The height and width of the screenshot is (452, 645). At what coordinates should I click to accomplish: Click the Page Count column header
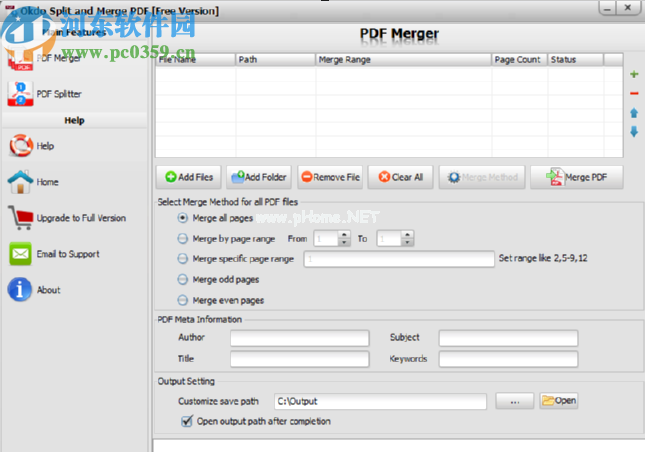coord(520,60)
